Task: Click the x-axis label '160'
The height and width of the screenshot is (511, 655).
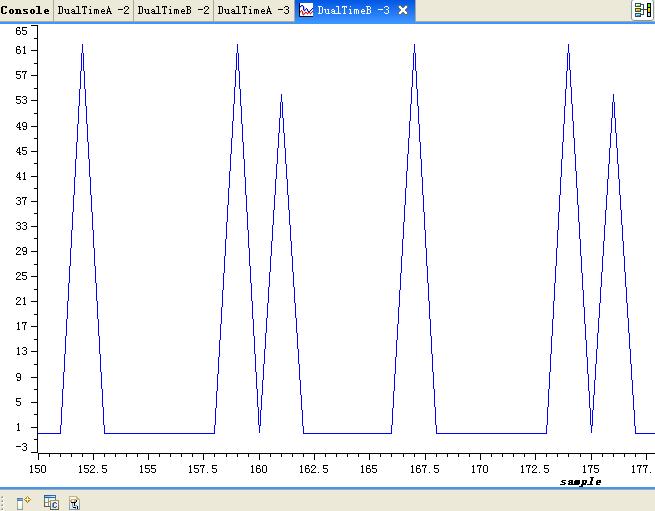Action: pos(259,469)
